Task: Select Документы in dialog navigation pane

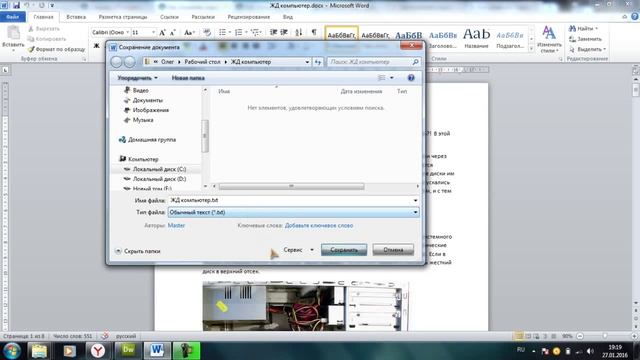Action: click(143, 100)
